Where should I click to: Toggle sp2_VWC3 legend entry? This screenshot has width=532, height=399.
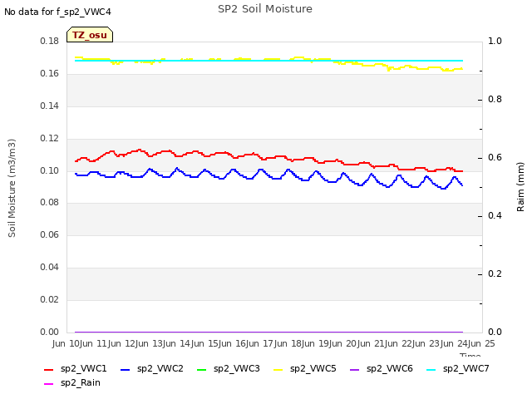[229, 368]
